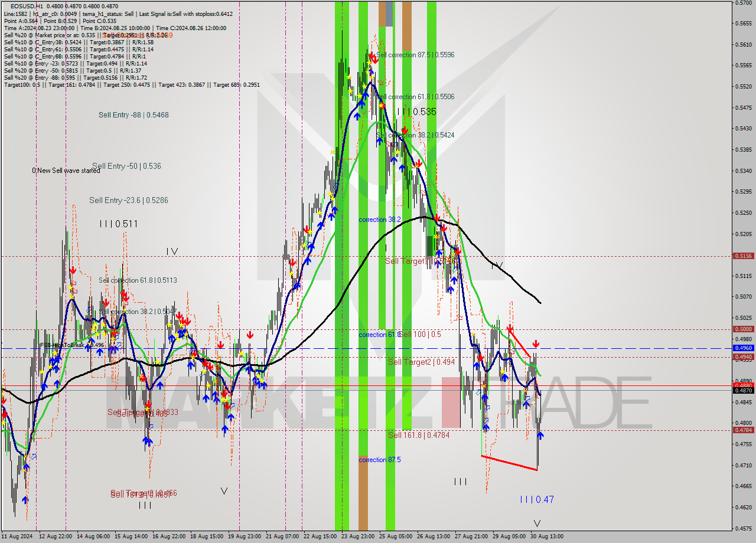This screenshot has width=756, height=543.
Task: Click the blue 'correction 38.2' label
Action: click(380, 220)
